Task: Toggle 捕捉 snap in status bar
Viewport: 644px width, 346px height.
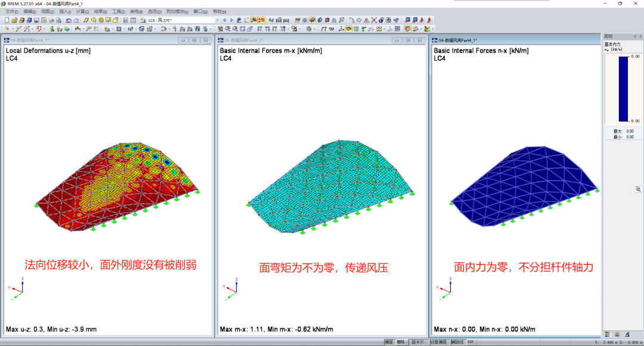Action: tap(389, 342)
